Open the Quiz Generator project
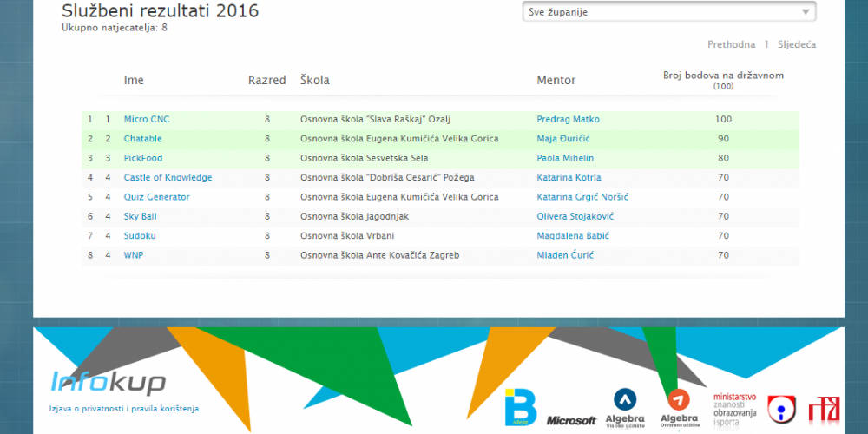Screen dimensions: 868x434 tap(156, 197)
